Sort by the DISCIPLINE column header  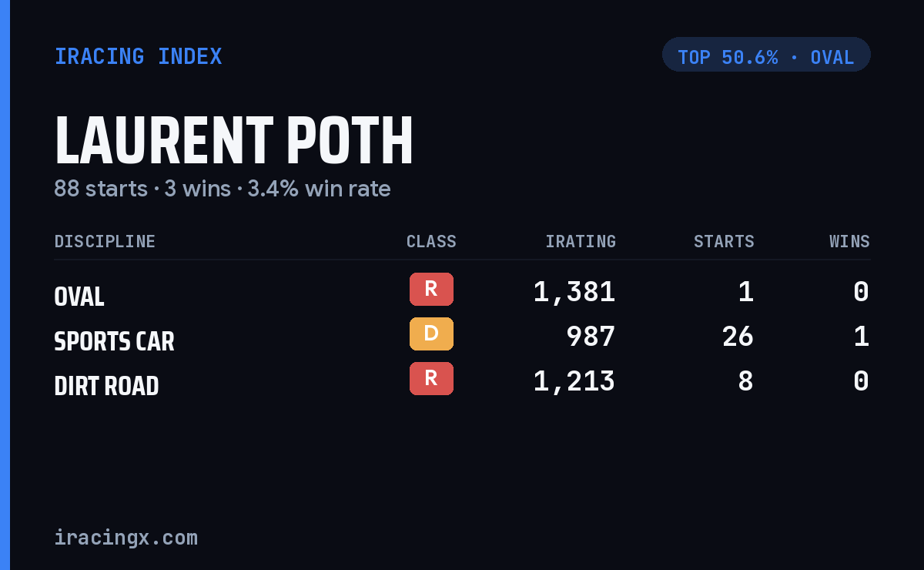105,242
